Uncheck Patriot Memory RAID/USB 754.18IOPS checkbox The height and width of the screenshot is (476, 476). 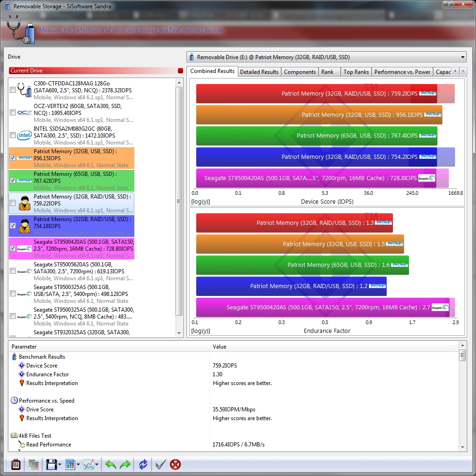[12, 226]
